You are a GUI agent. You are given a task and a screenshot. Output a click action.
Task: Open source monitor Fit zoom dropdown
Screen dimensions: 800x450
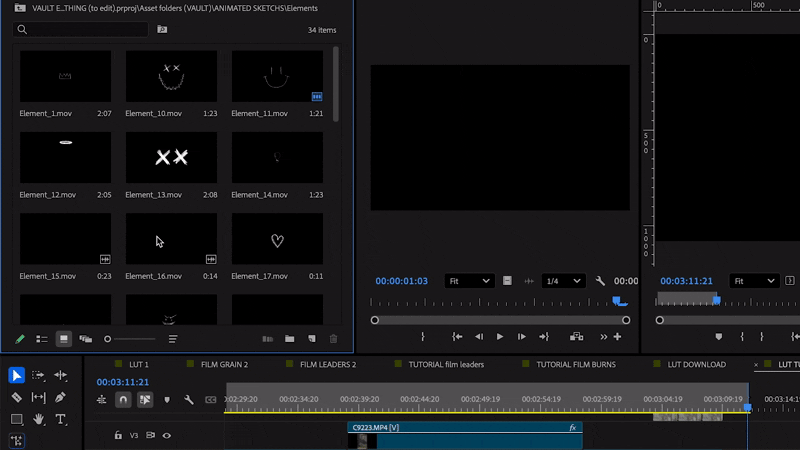pos(469,281)
